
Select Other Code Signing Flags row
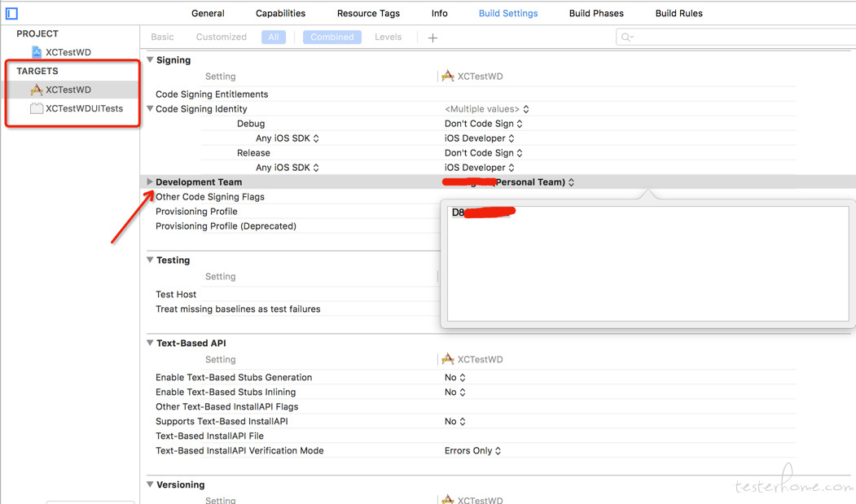pos(209,197)
